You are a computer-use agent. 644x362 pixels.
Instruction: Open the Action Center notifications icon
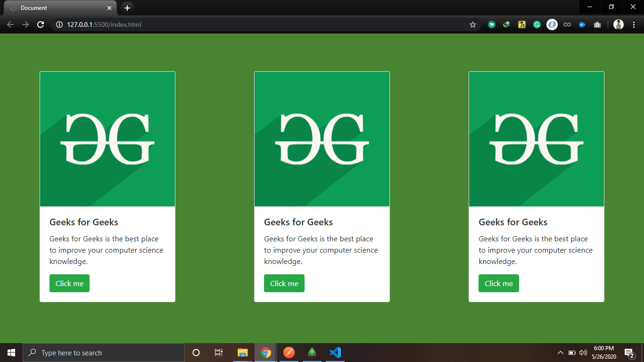click(x=629, y=353)
